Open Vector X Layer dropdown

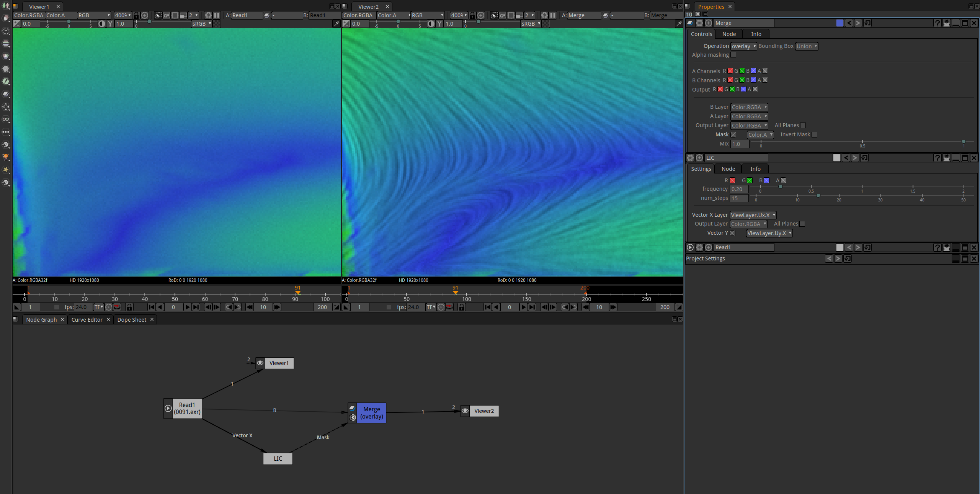[753, 215]
